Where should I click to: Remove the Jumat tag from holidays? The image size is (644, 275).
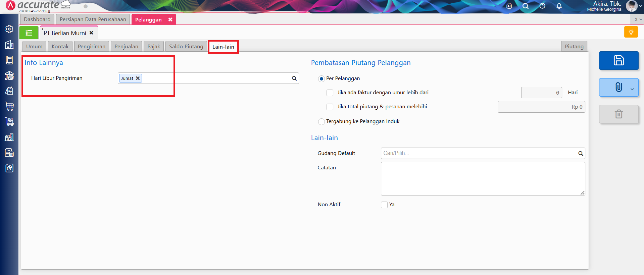[x=138, y=78]
